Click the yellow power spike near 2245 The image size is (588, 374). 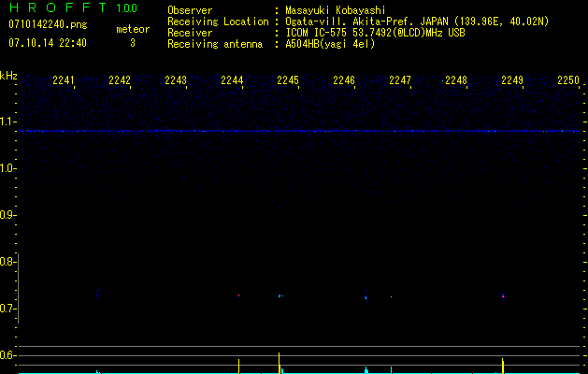pos(280,362)
